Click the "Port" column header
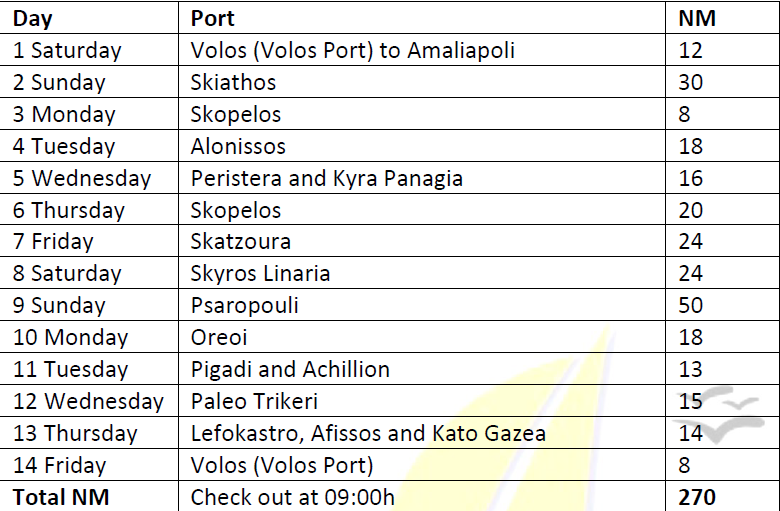 (212, 18)
